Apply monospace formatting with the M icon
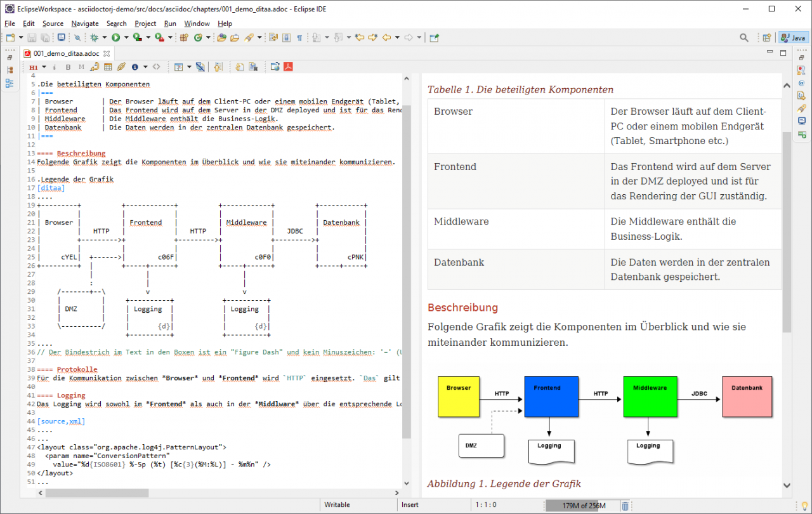Viewport: 812px width, 514px height. [x=82, y=67]
